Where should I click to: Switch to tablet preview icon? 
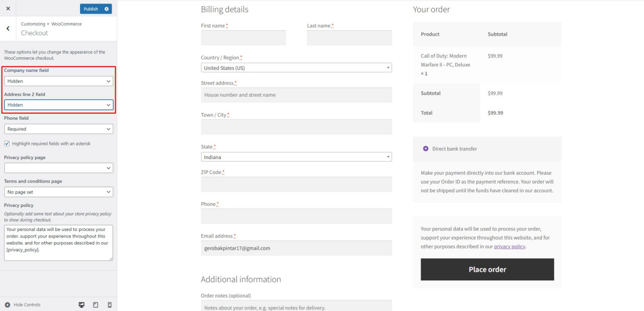coord(96,305)
